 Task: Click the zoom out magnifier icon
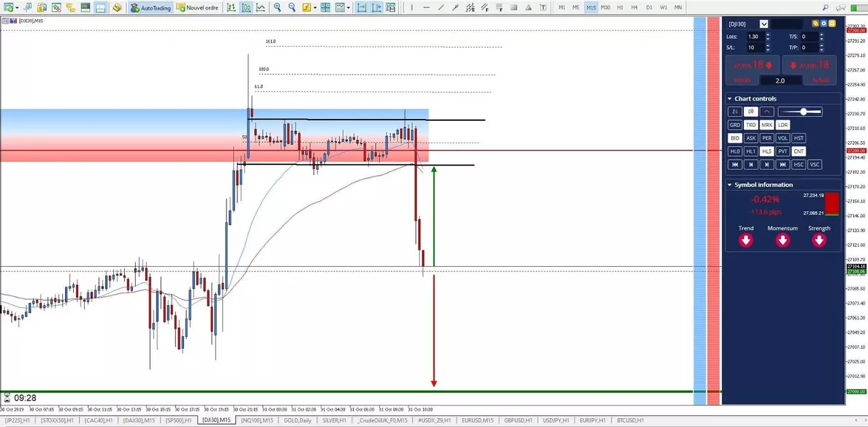(x=292, y=7)
